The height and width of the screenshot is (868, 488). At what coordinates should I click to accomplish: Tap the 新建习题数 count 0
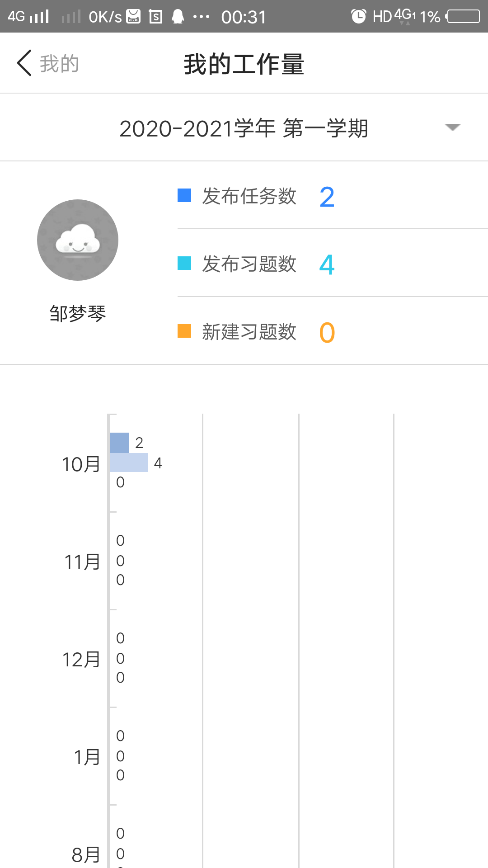click(x=327, y=333)
